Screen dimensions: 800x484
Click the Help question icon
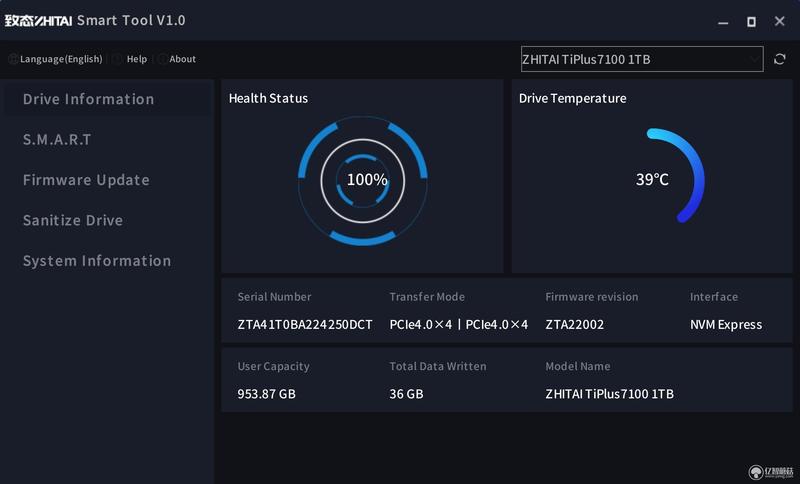pos(117,59)
